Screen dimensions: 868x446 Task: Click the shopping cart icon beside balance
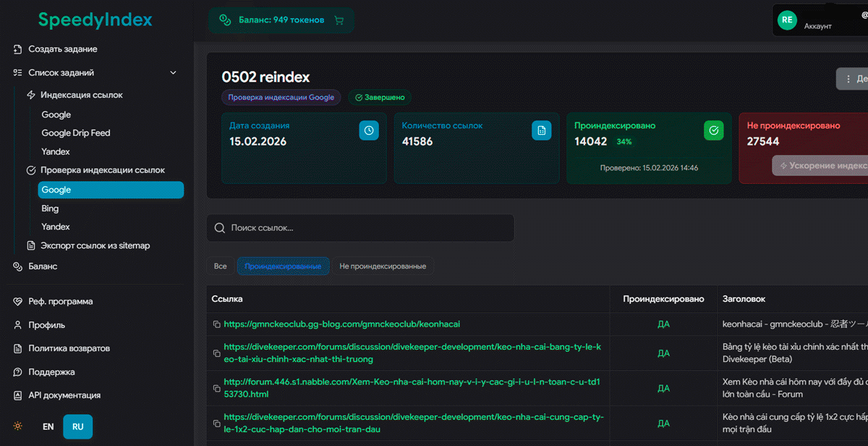click(339, 20)
